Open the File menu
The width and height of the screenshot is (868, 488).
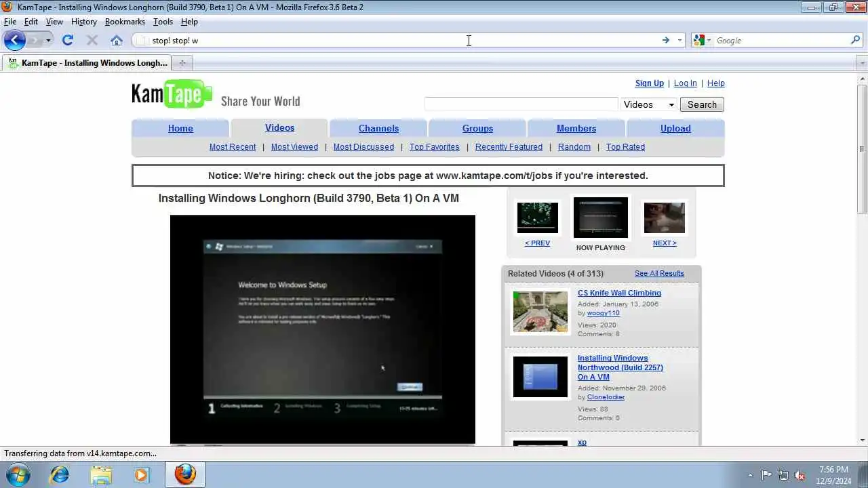click(10, 22)
